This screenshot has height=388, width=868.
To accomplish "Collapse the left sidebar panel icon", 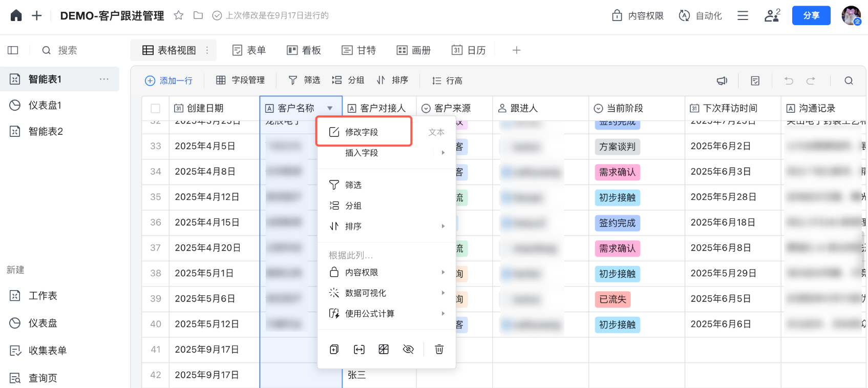I will click(13, 50).
